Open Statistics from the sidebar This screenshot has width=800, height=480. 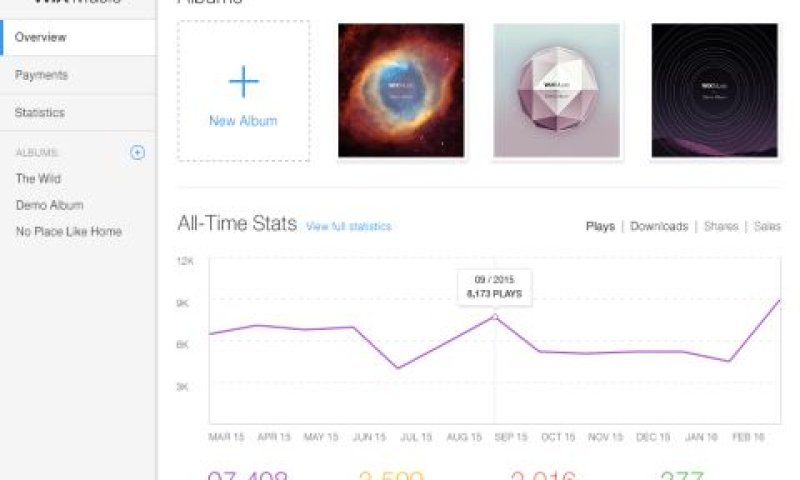coord(78,113)
